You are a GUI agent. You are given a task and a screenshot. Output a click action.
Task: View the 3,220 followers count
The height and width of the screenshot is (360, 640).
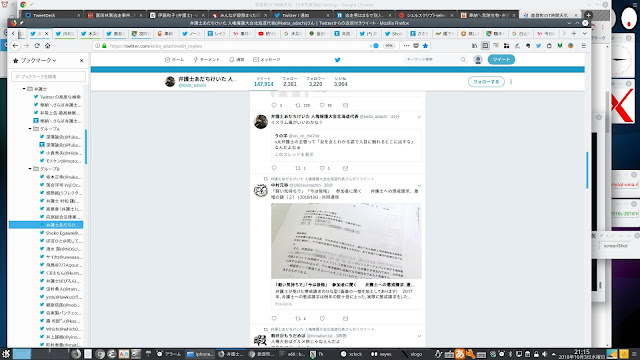point(316,82)
